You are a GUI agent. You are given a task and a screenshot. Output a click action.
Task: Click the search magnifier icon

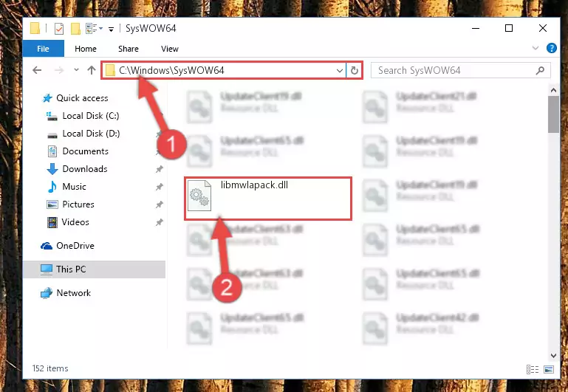tap(540, 70)
